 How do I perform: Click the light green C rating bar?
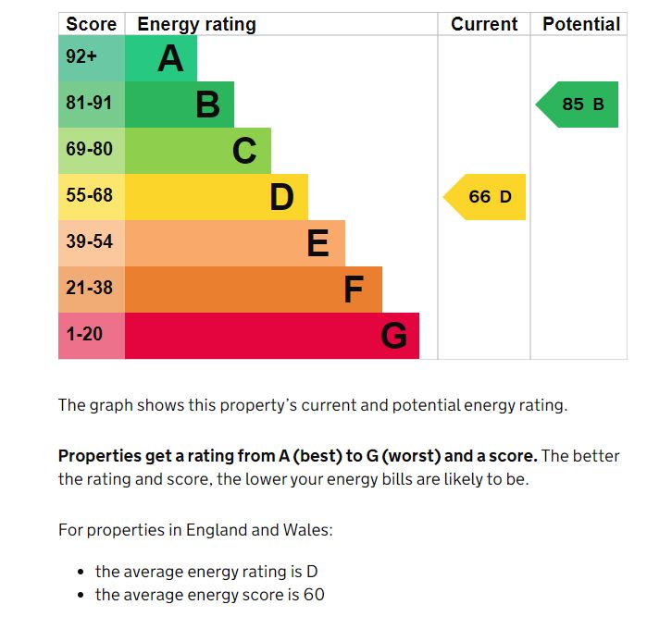197,151
